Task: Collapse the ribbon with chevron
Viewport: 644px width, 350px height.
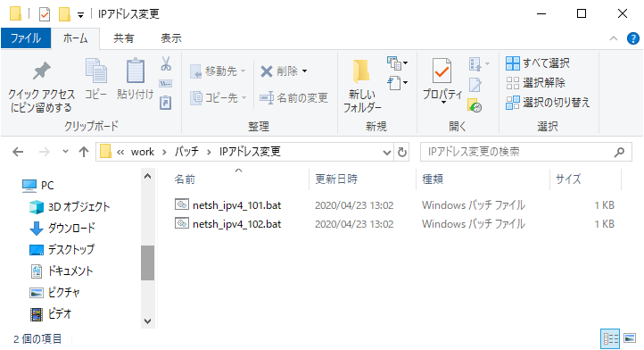Action: (x=614, y=38)
